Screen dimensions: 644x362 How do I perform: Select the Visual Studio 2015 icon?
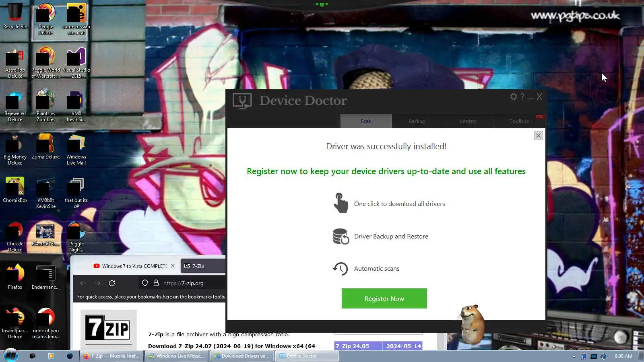tap(76, 62)
